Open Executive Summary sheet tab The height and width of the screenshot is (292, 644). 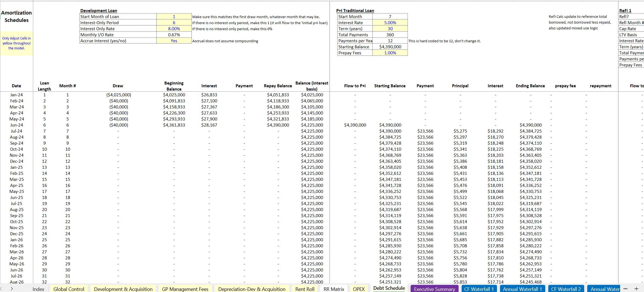434,289
